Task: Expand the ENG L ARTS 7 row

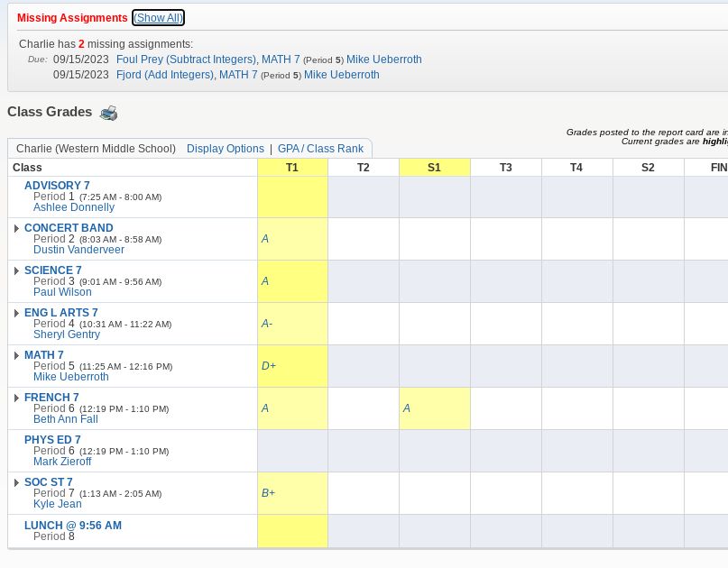Action: 16,313
